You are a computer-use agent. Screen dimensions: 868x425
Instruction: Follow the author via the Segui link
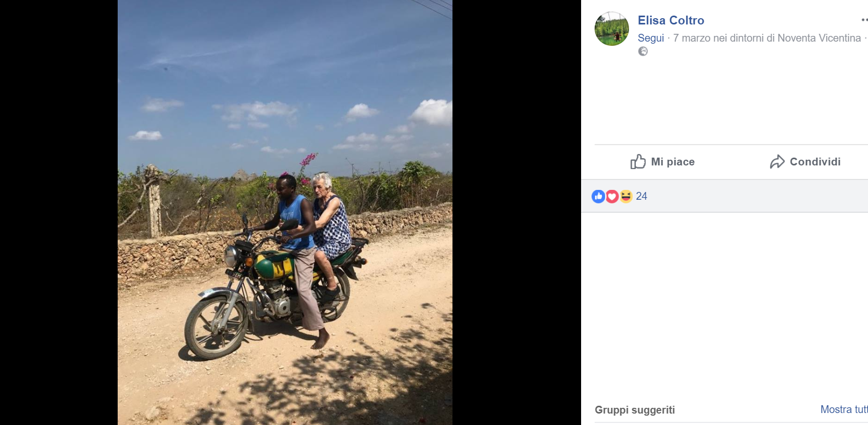651,38
